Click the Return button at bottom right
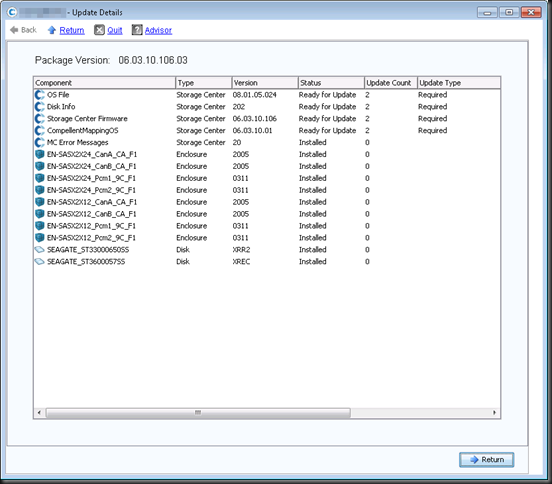The height and width of the screenshot is (484, 552). 487,459
